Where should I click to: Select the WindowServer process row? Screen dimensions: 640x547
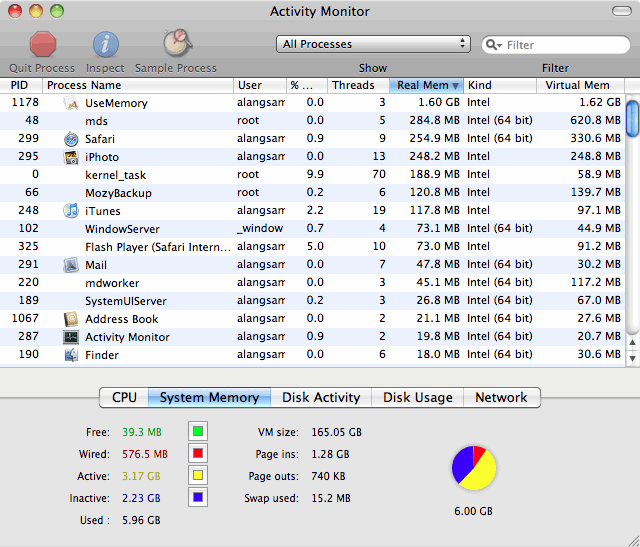tap(312, 229)
